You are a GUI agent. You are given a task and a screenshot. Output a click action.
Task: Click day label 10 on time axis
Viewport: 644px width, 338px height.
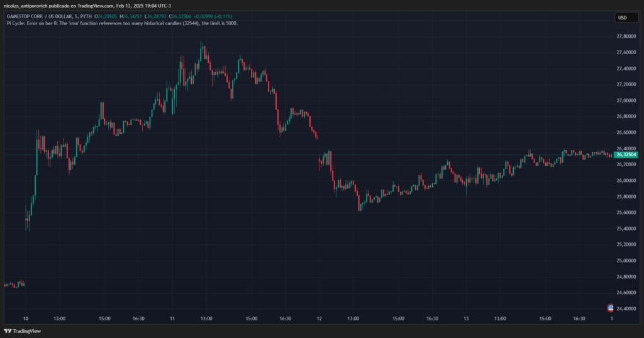coord(25,318)
